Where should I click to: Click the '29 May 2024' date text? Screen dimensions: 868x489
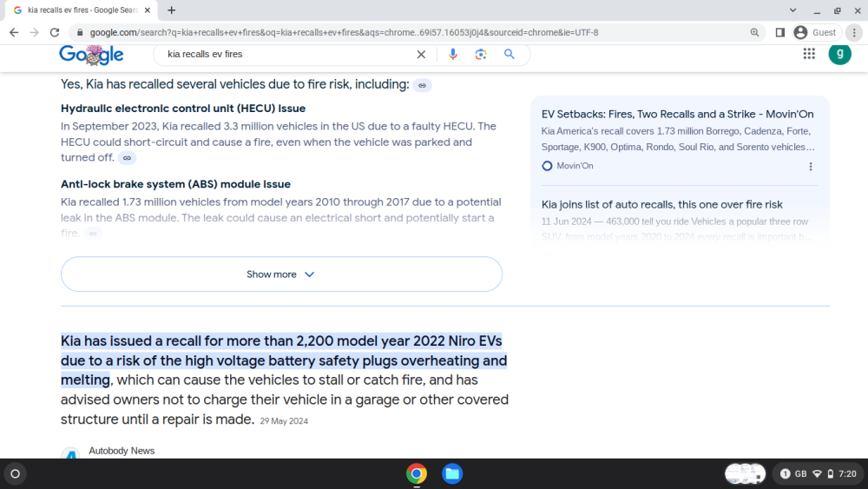[x=284, y=421]
